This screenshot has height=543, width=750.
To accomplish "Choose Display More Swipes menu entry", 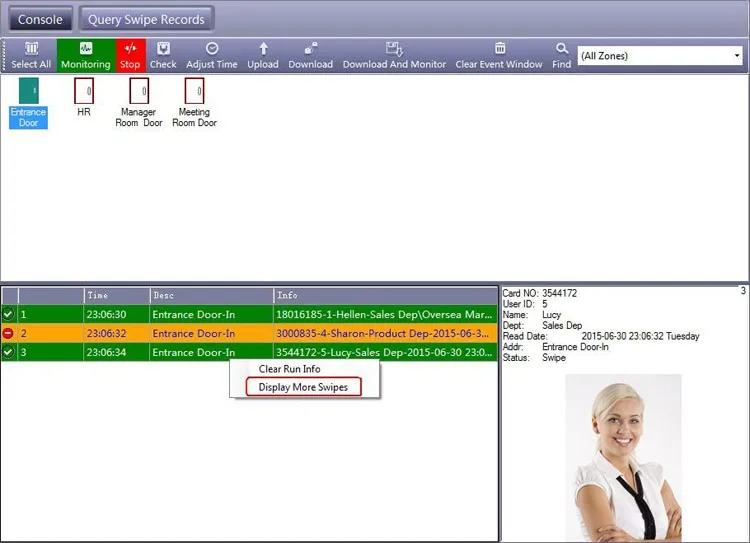I will (303, 387).
